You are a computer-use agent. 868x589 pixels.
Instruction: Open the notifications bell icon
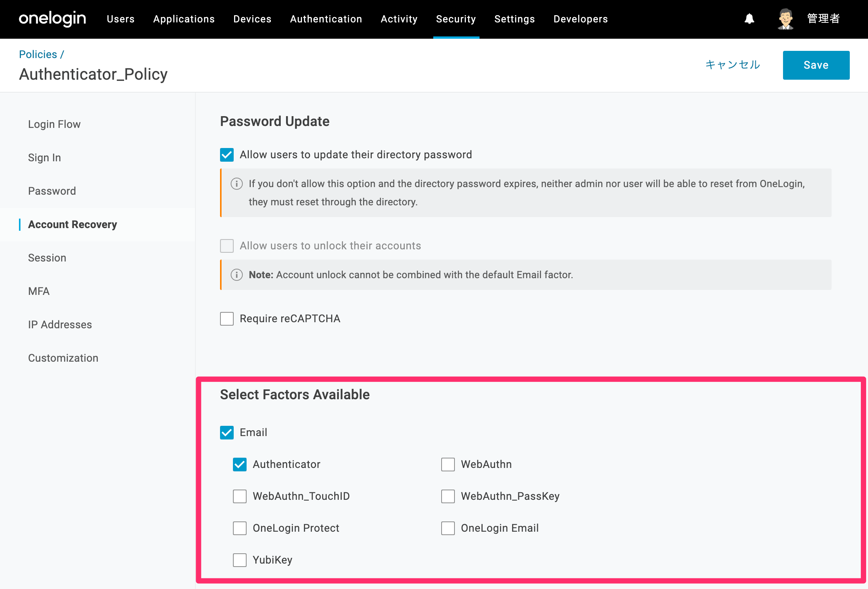coord(749,19)
